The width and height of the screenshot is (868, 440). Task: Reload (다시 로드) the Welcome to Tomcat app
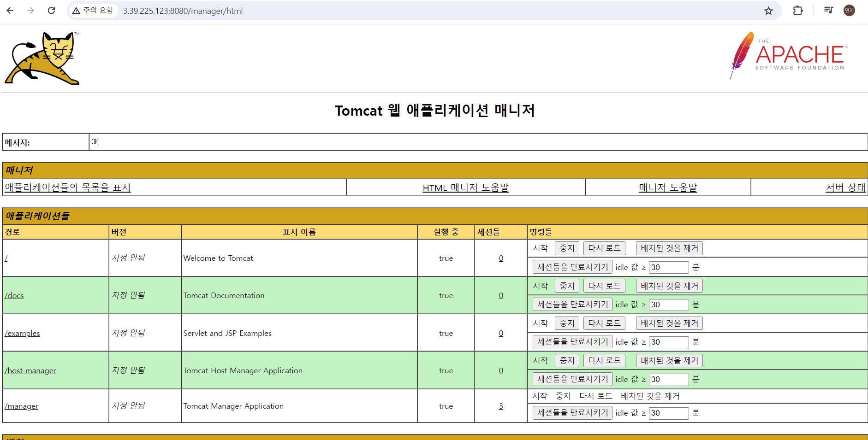pyautogui.click(x=604, y=248)
